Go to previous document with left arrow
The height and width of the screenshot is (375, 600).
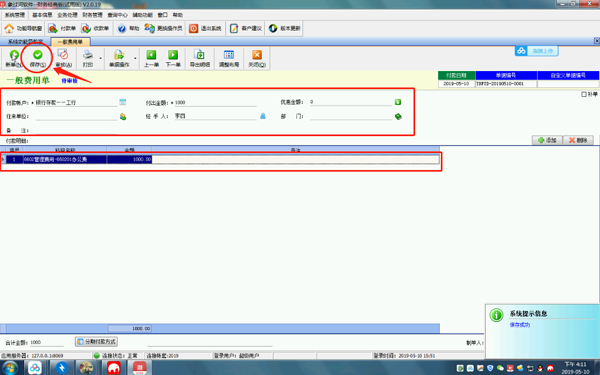(151, 55)
